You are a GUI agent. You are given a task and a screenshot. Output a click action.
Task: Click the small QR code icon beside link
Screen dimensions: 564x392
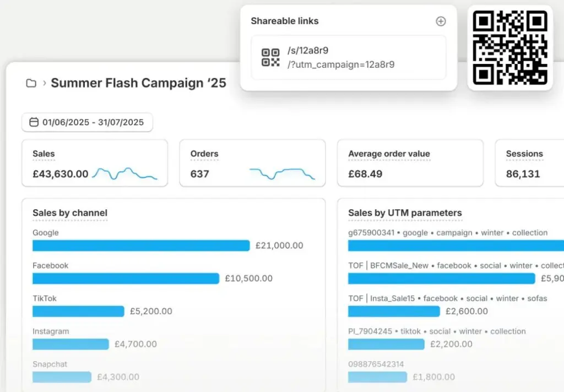pos(270,57)
